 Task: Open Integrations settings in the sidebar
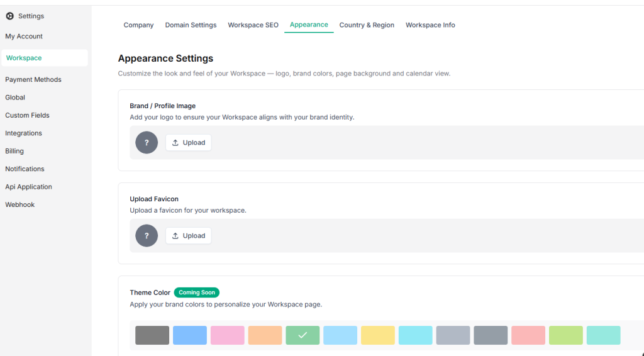click(x=23, y=133)
